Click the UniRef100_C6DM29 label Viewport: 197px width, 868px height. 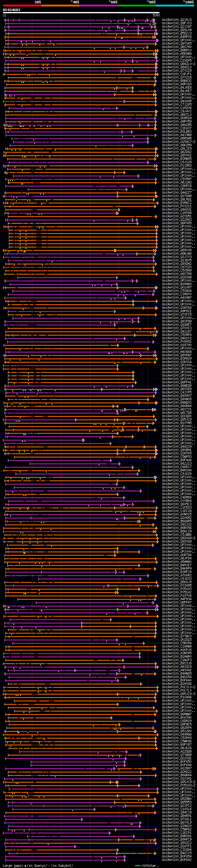[x=177, y=721]
